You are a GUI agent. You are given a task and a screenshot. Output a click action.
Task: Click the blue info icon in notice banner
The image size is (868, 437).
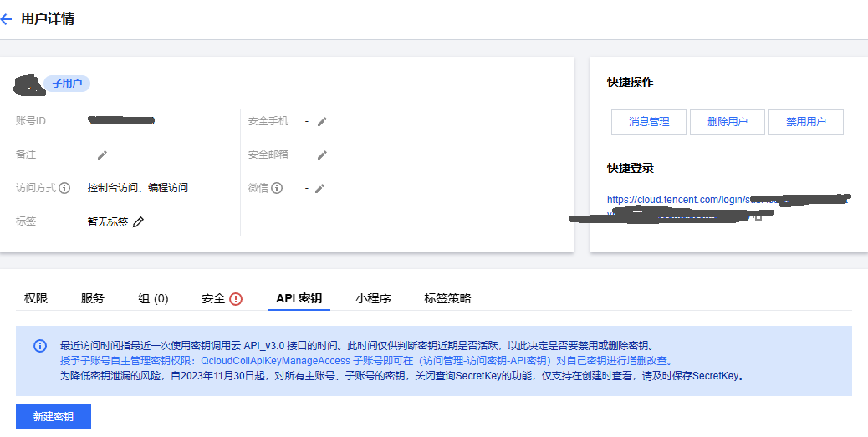[40, 346]
